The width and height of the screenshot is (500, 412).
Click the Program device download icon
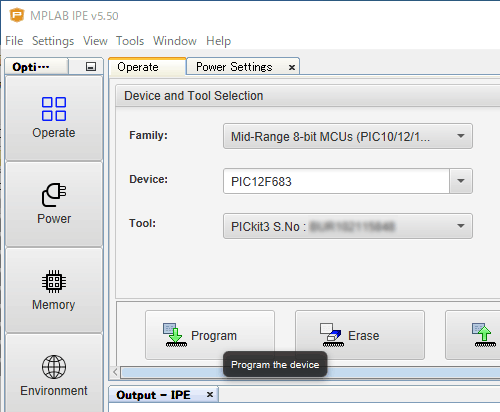tap(175, 335)
